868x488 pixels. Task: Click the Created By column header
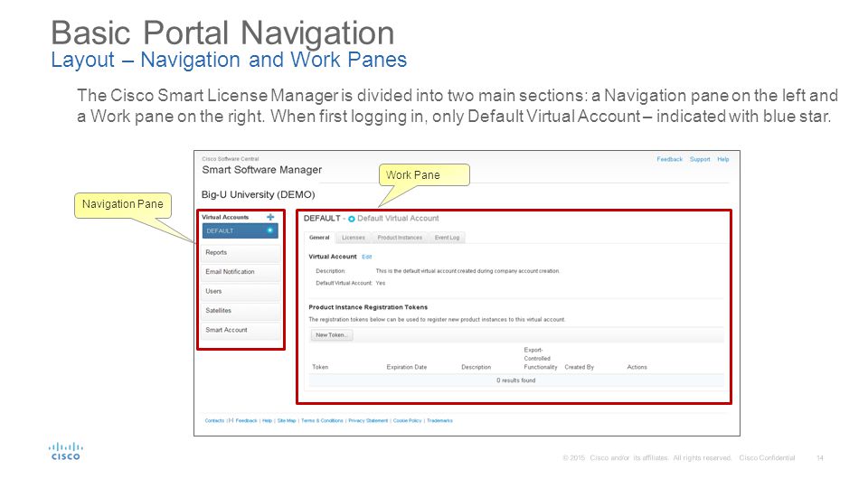tap(579, 367)
